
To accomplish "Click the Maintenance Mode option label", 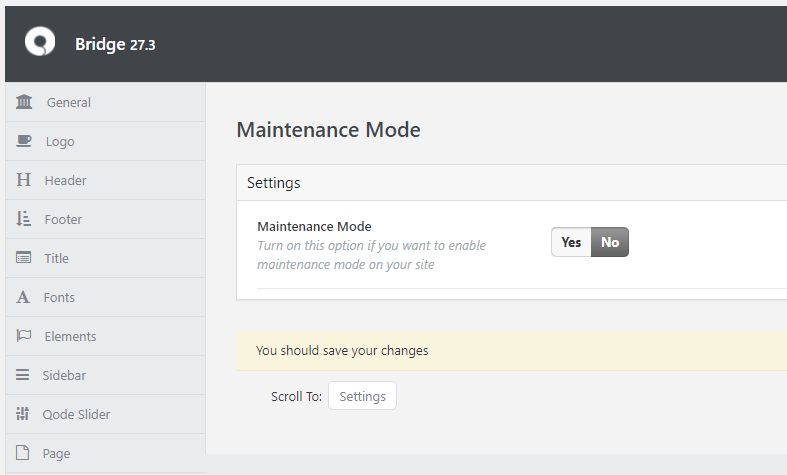I will tap(314, 226).
